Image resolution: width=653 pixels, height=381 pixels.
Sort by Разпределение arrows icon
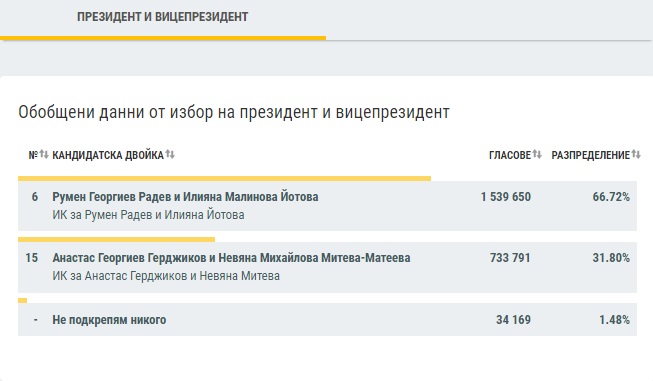636,154
